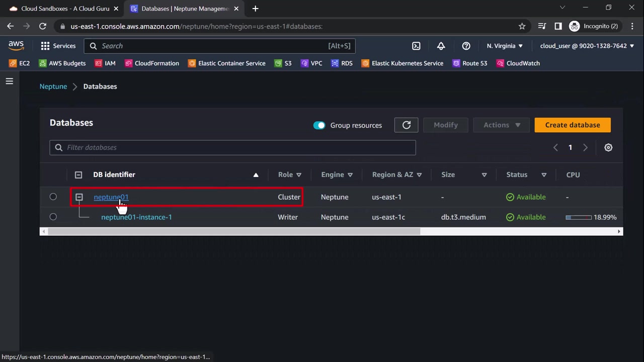Click the db.t3.medium size cell
The height and width of the screenshot is (362, 644).
(463, 217)
